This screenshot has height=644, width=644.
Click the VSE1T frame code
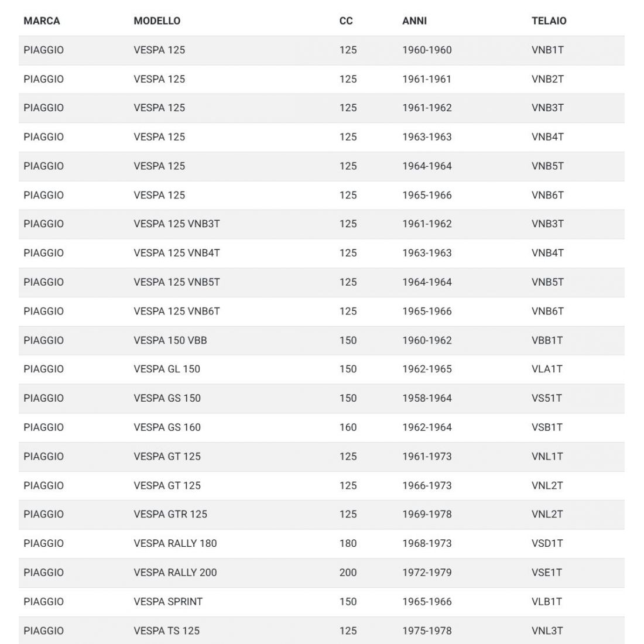[547, 573]
